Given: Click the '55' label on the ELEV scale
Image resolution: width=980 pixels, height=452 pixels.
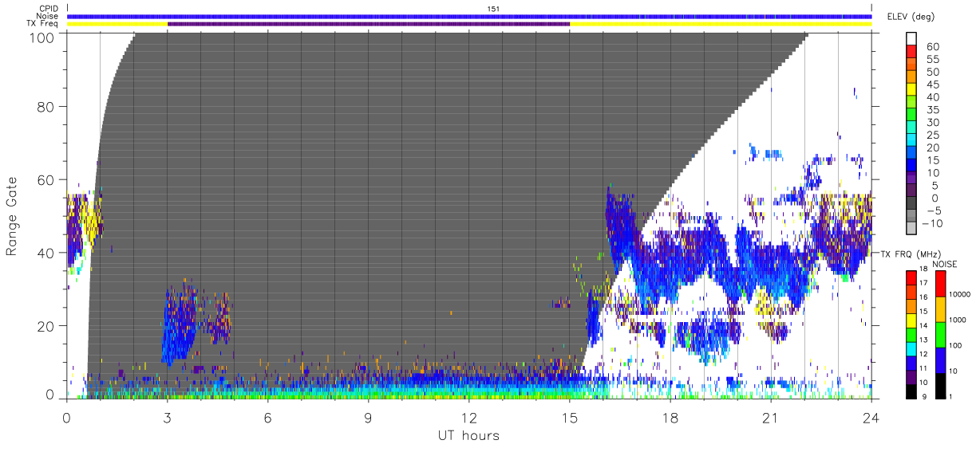Looking at the screenshot, I should tap(932, 60).
